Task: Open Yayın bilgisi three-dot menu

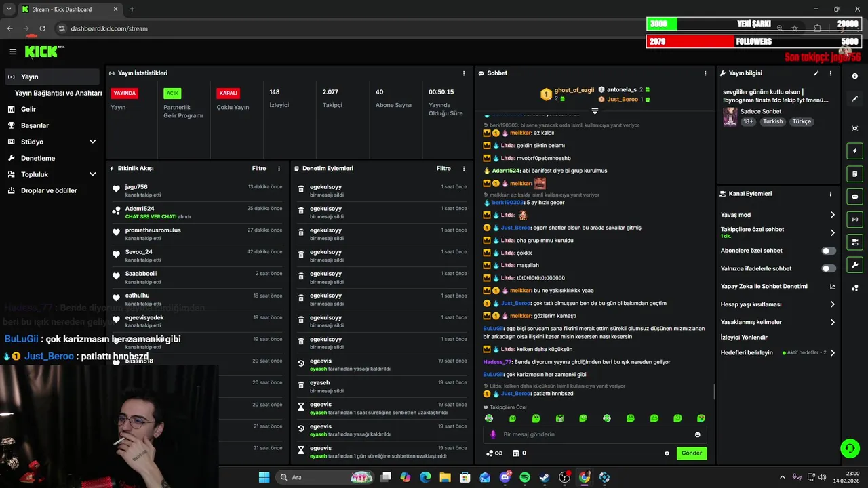Action: click(830, 73)
